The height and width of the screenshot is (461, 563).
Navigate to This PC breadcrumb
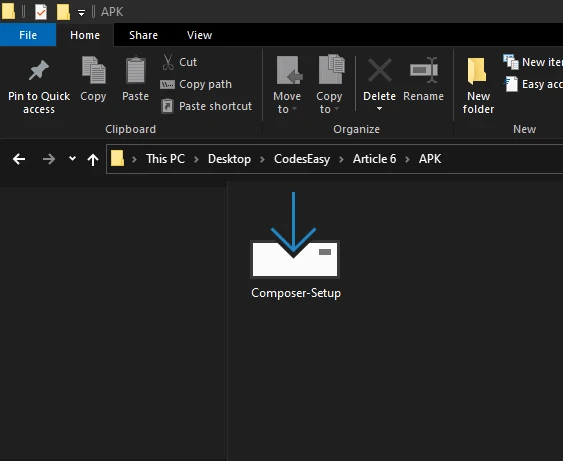[x=166, y=159]
